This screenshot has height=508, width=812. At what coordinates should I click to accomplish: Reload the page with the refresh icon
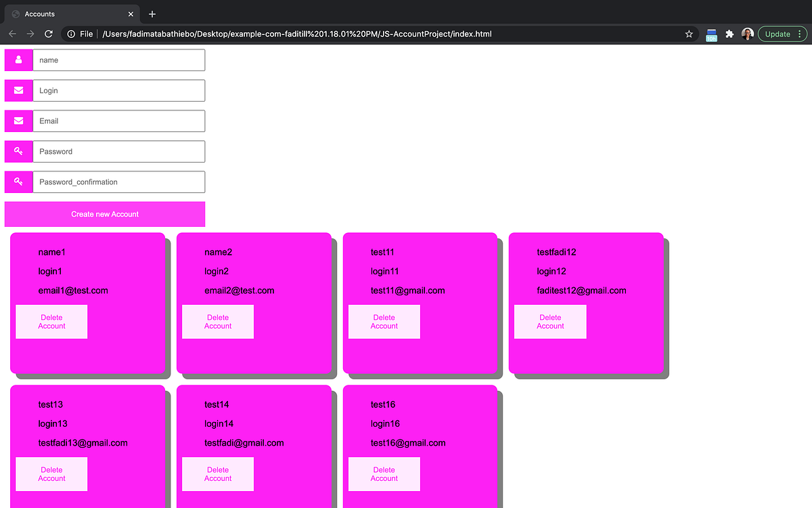(x=47, y=33)
